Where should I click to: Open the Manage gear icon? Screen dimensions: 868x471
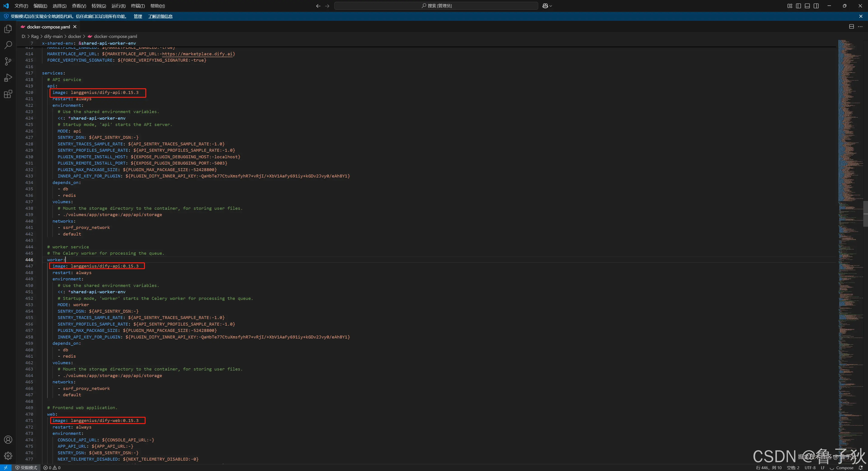(x=8, y=456)
